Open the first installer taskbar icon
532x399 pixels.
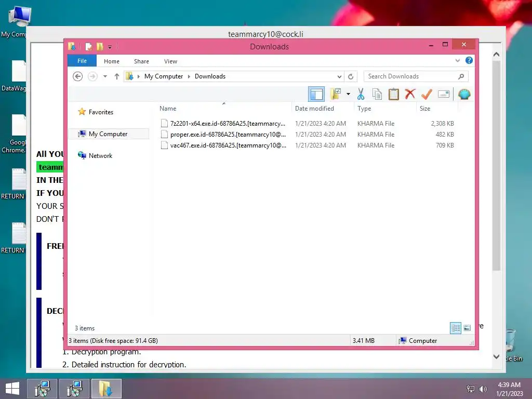pyautogui.click(x=43, y=389)
